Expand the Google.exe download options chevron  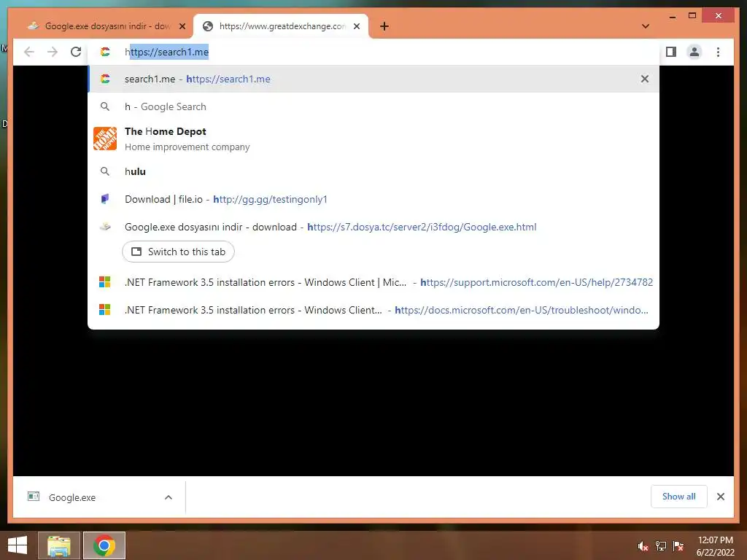169,497
